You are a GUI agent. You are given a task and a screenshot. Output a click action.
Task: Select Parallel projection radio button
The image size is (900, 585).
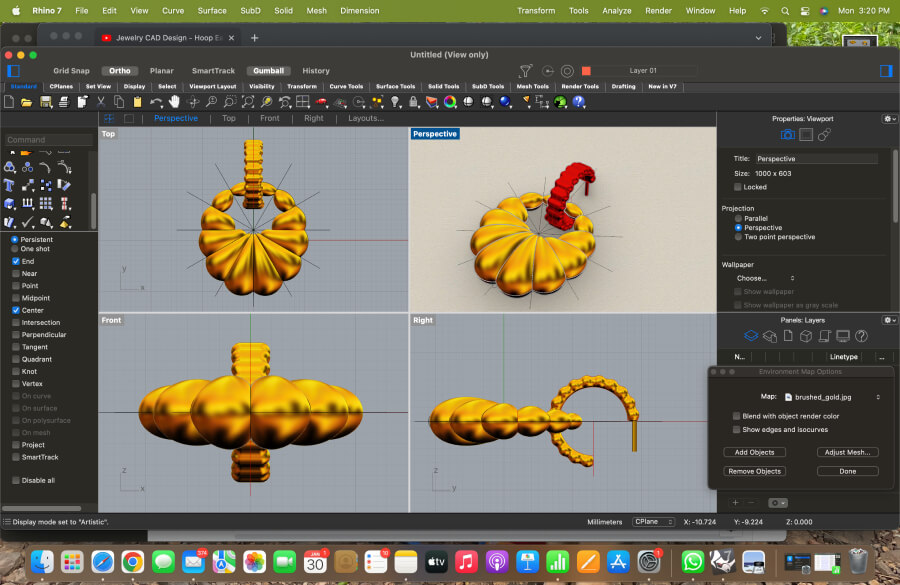[x=739, y=218]
